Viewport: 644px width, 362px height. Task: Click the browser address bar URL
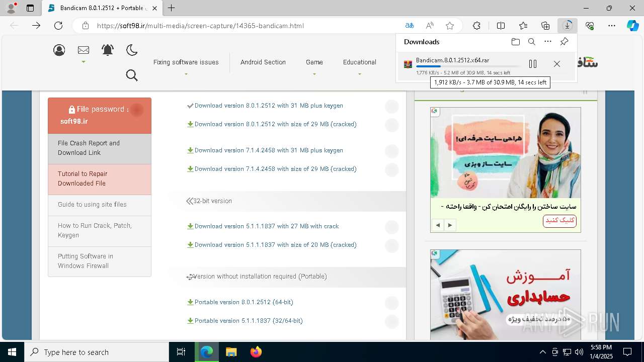pos(200,26)
